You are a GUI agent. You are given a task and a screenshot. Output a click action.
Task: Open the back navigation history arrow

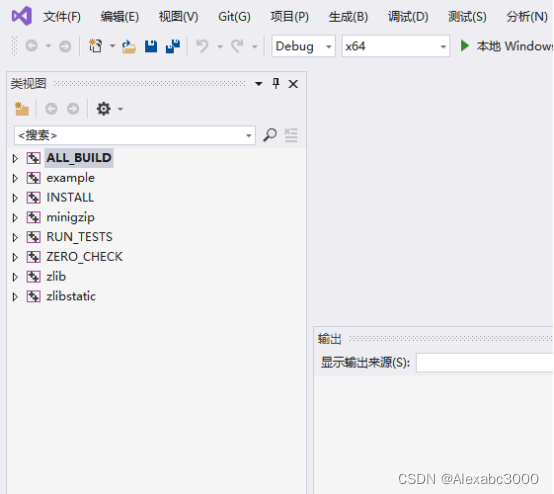(48, 46)
